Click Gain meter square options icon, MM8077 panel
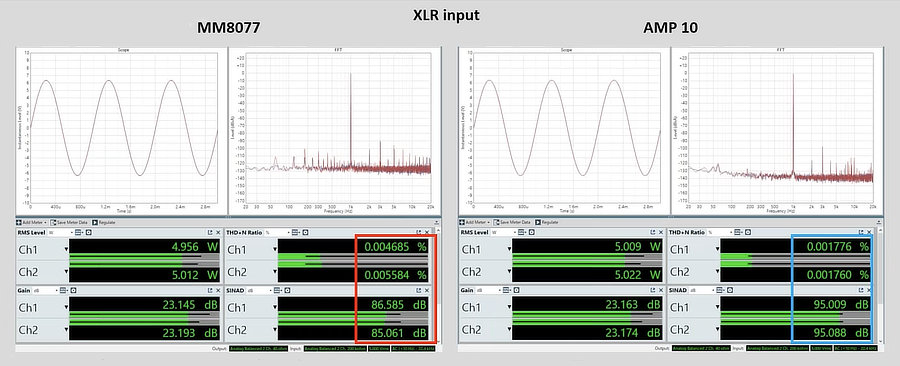Viewport: 900px width, 366px height. point(73,290)
